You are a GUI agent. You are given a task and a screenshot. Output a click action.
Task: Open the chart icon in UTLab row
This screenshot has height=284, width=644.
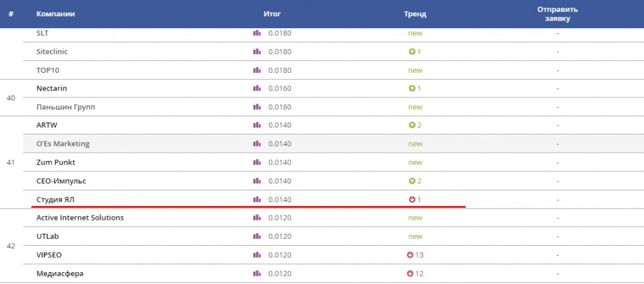[x=257, y=236]
